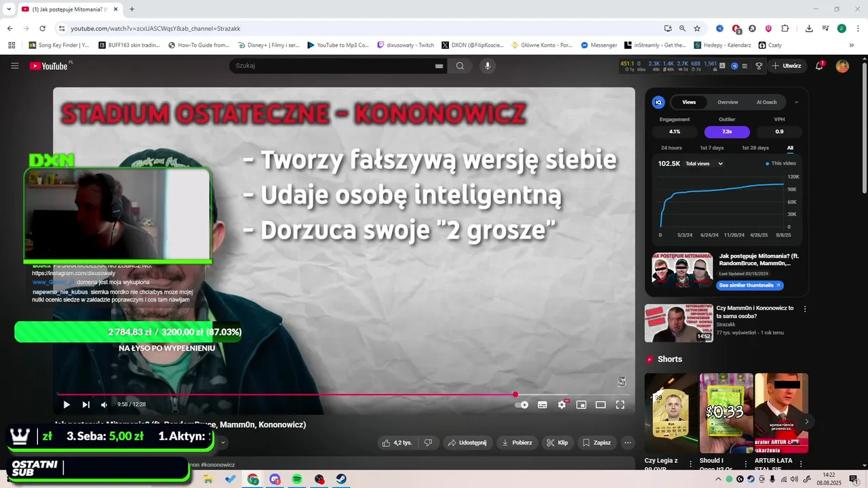This screenshot has width=868, height=488.
Task: Enter fullscreen mode
Action: (620, 405)
